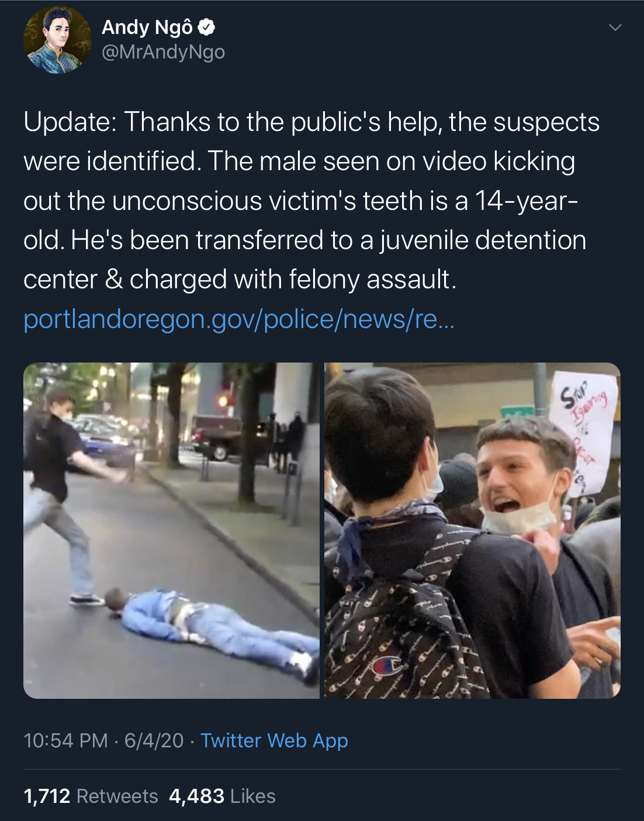Click the Likes label
This screenshot has height=821, width=644.
pyautogui.click(x=253, y=796)
